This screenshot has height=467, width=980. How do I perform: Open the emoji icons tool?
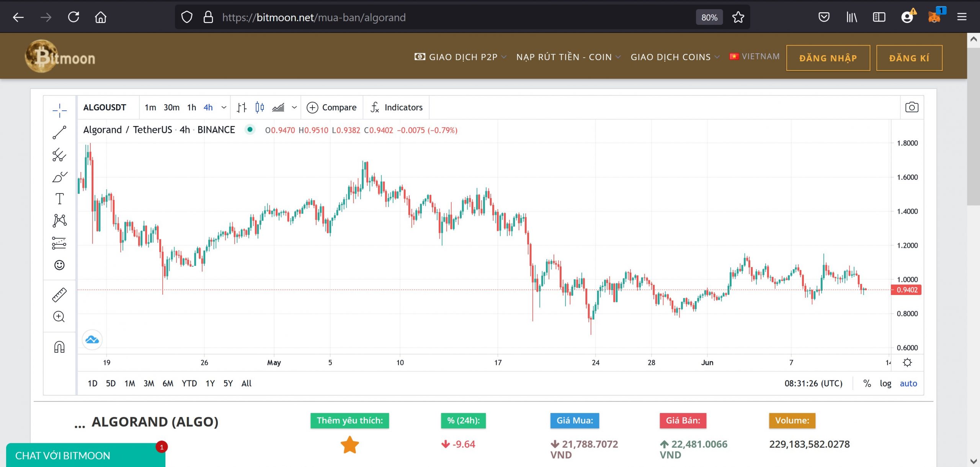59,265
